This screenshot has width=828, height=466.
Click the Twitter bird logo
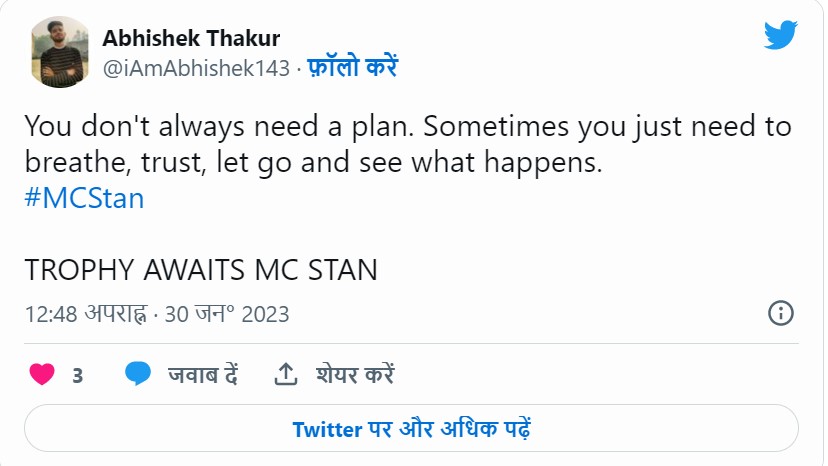(x=780, y=35)
